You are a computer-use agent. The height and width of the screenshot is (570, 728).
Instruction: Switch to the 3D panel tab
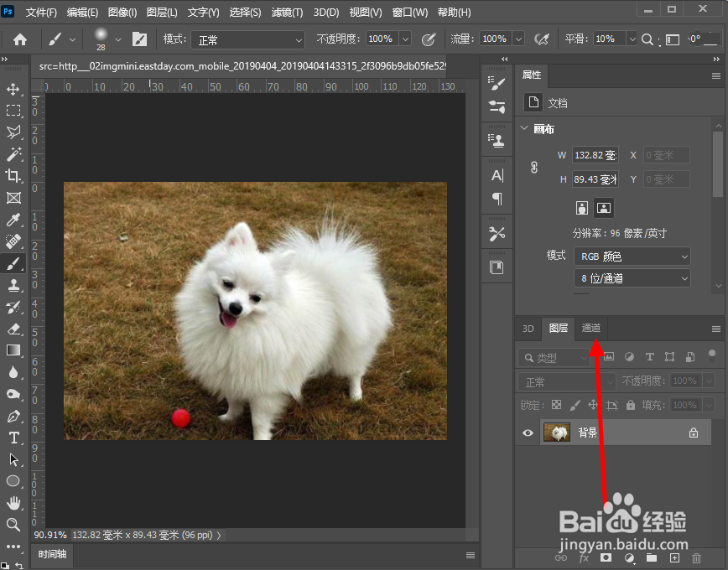[x=528, y=329]
